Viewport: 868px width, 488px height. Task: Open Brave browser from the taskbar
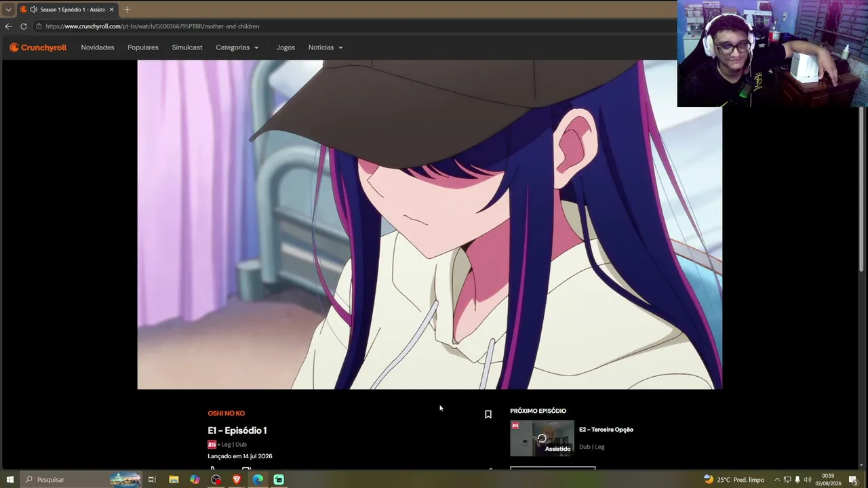click(237, 480)
